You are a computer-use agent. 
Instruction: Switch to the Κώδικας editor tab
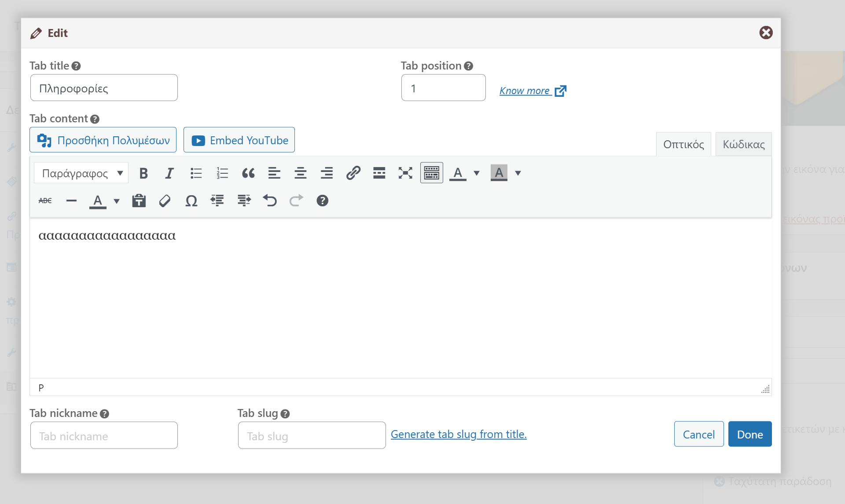click(743, 144)
